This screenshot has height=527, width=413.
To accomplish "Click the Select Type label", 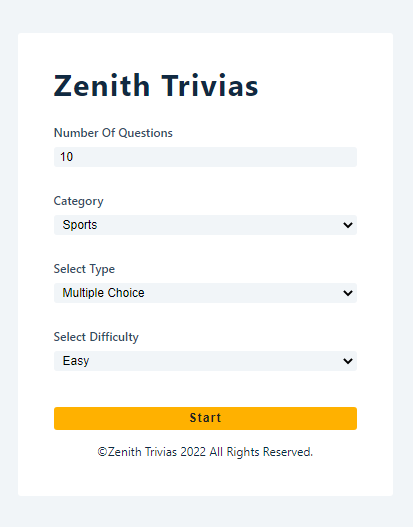I will click(84, 269).
